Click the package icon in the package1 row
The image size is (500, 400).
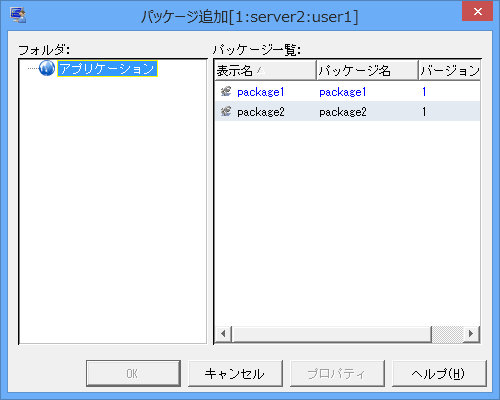pos(226,91)
